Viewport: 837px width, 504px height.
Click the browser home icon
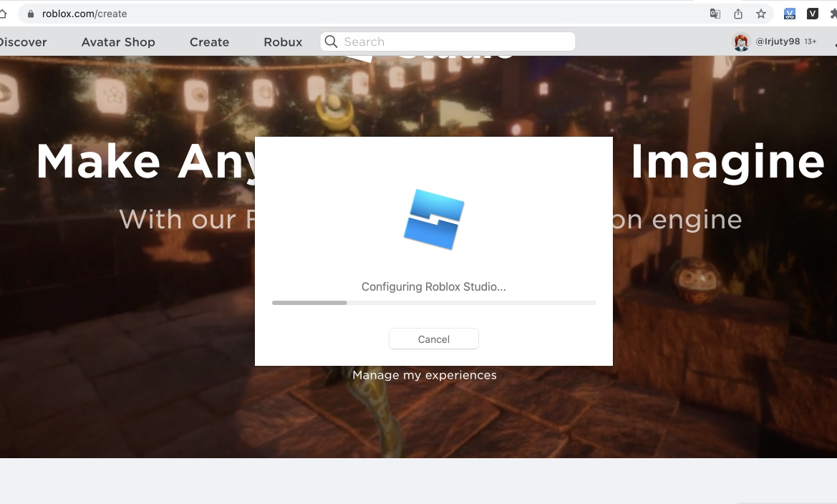(x=3, y=14)
